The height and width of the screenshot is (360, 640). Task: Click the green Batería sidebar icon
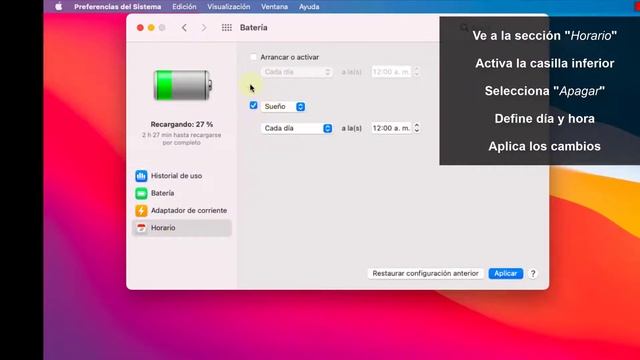coord(141,193)
